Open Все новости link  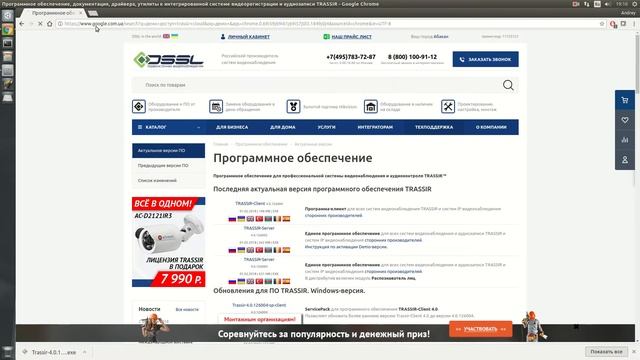pos(187,309)
